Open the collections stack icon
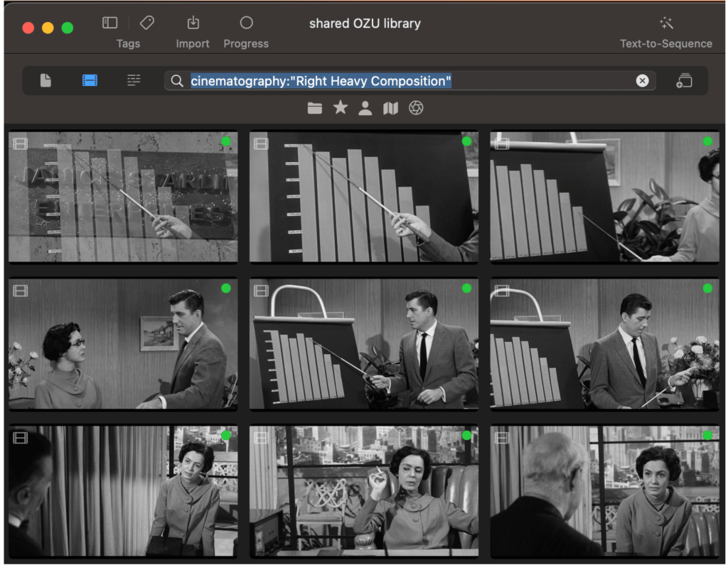Screen dimensions: 728x565 pyautogui.click(x=684, y=81)
